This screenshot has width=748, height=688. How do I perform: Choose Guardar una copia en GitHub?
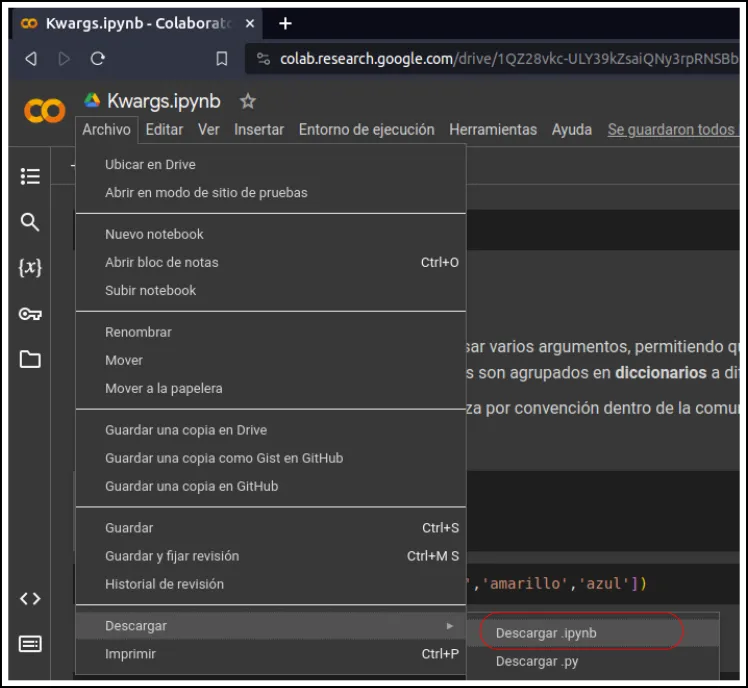coord(271,486)
